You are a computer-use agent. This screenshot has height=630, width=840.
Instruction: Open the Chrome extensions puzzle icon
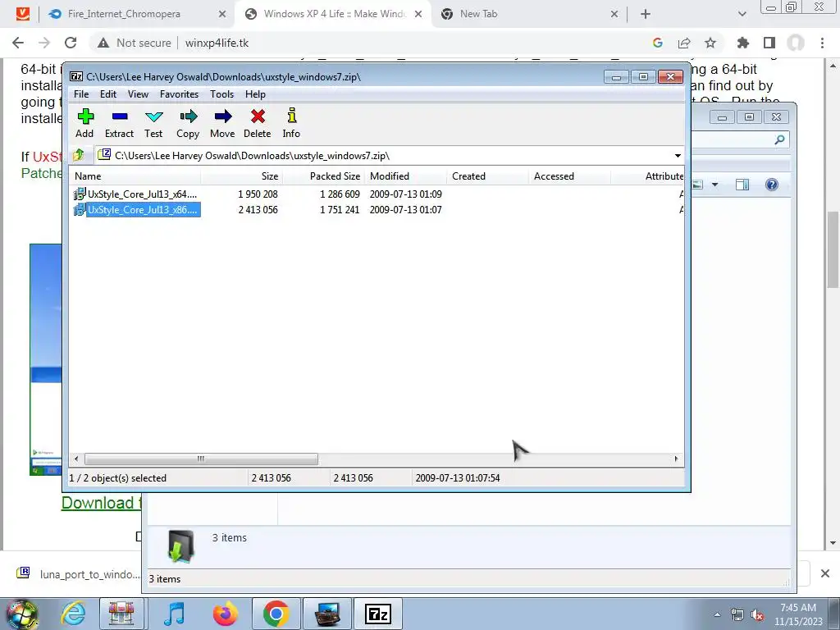[742, 43]
